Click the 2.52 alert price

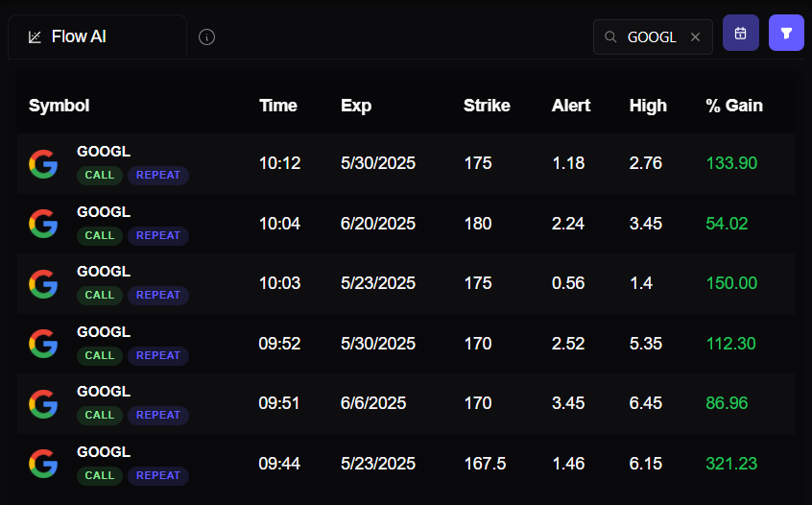(568, 344)
